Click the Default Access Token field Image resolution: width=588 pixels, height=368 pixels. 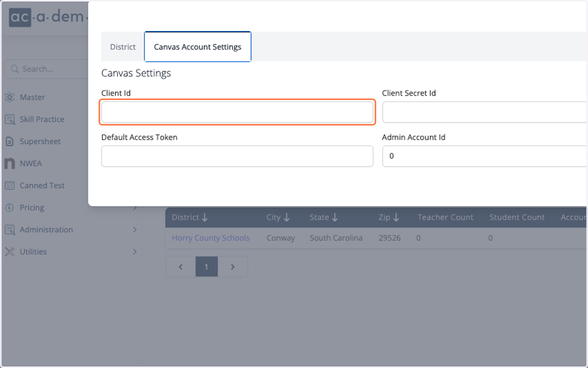[x=237, y=156]
